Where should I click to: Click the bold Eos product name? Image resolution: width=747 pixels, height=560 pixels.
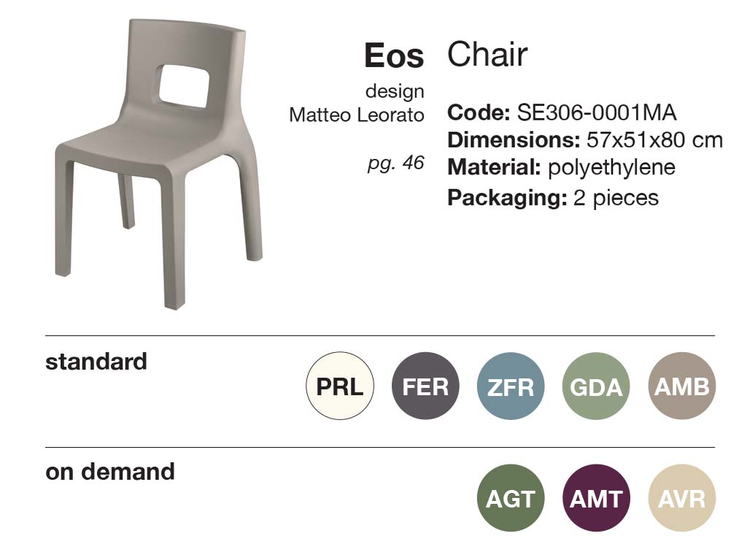click(x=394, y=56)
